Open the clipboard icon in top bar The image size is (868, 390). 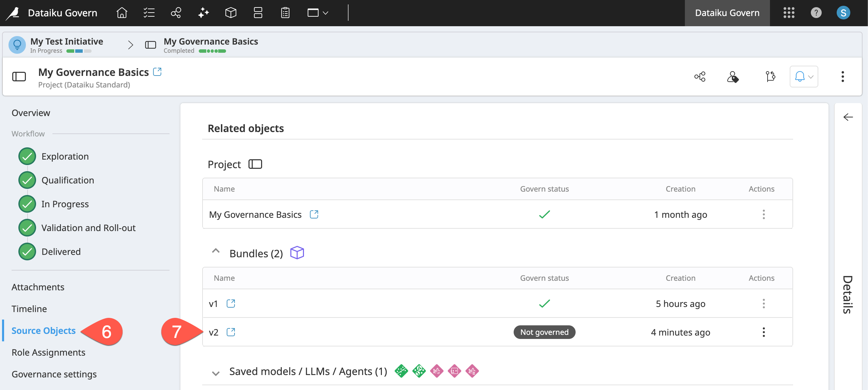[x=285, y=13]
